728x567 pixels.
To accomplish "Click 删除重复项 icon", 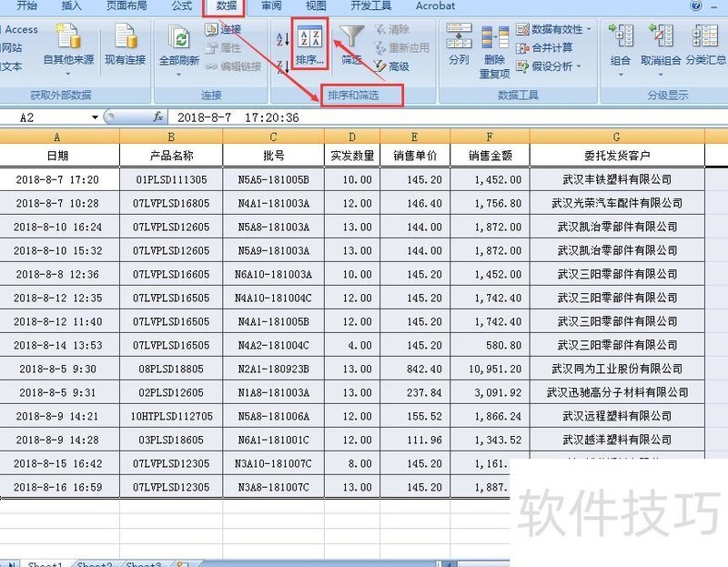I will [494, 52].
